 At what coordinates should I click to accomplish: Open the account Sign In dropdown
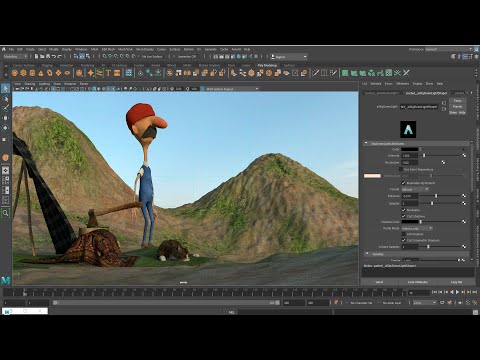[x=289, y=57]
